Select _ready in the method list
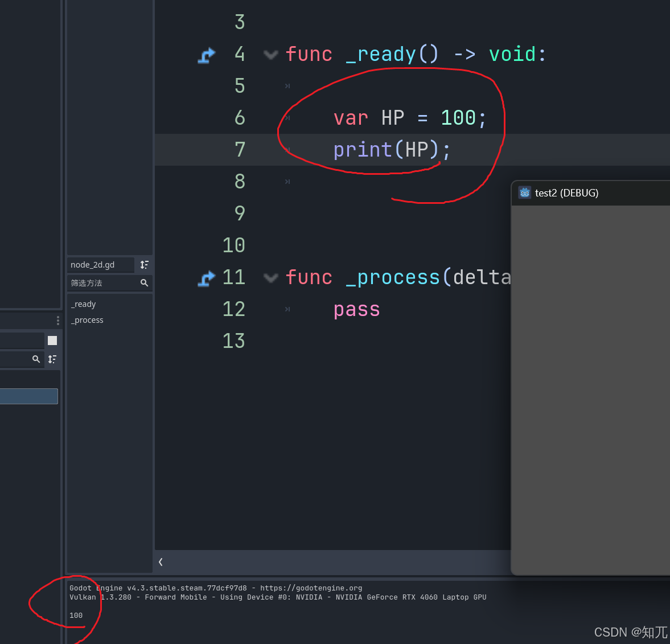Viewport: 670px width, 644px height. pyautogui.click(x=83, y=304)
